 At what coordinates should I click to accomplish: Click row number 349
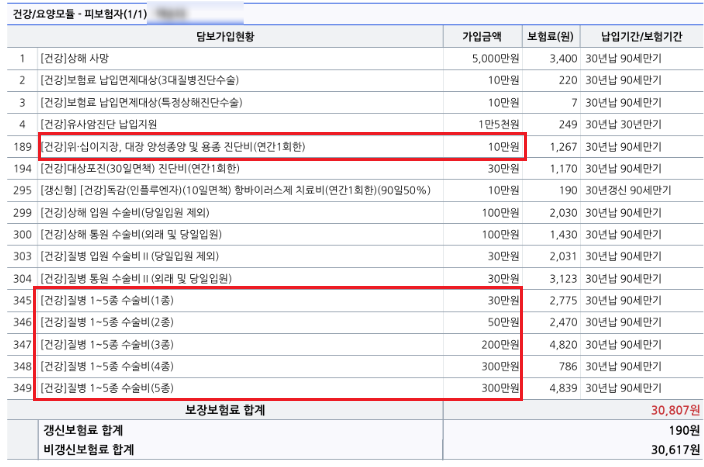tap(22, 388)
